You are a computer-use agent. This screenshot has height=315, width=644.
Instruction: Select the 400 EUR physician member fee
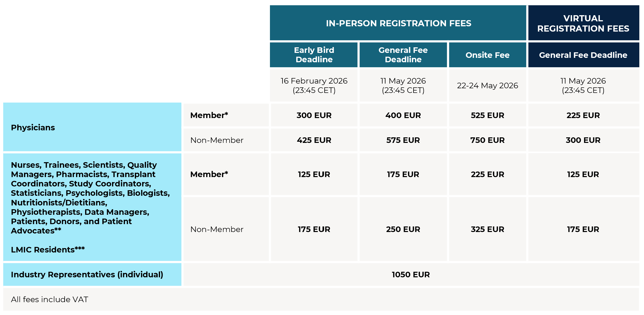pyautogui.click(x=403, y=115)
